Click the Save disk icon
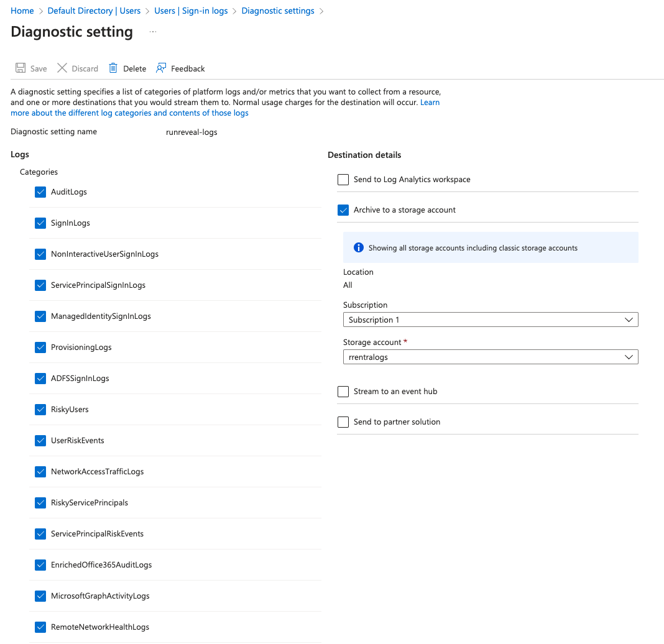664x644 pixels. tap(21, 68)
